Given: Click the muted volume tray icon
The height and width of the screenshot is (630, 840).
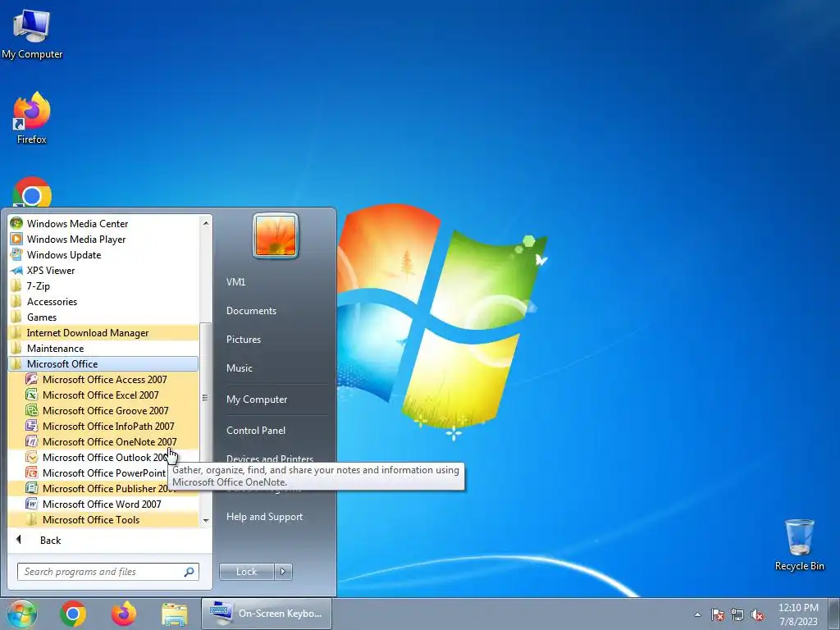Looking at the screenshot, I should (757, 614).
